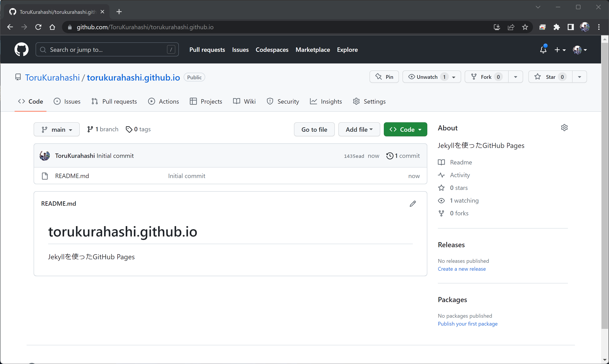Open Codespaces in top navigation
The width and height of the screenshot is (609, 364).
[272, 50]
